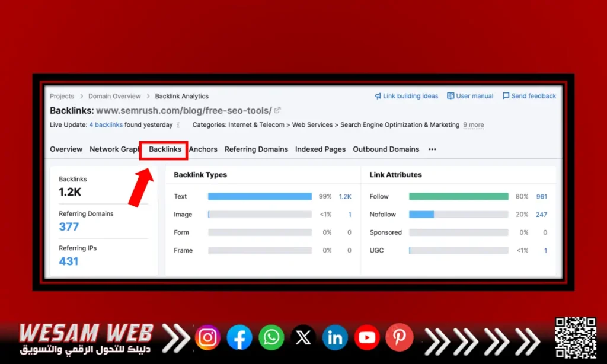This screenshot has height=364, width=607.
Task: Click the Link building ideas link
Action: click(407, 96)
